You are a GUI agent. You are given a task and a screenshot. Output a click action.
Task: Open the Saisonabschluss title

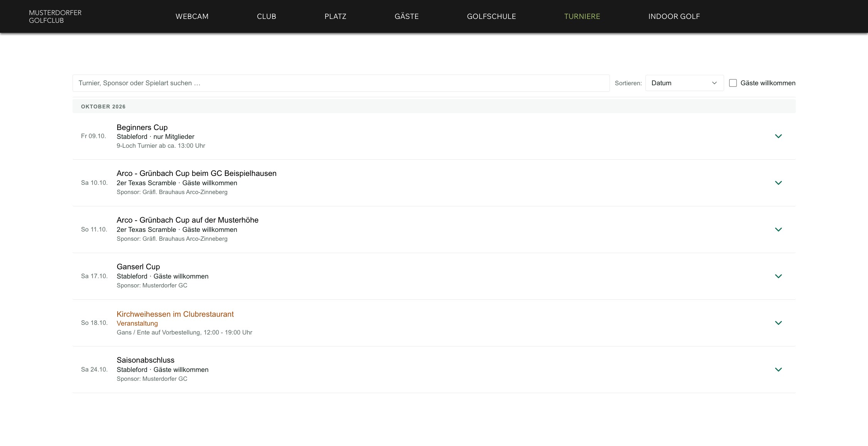pos(145,360)
